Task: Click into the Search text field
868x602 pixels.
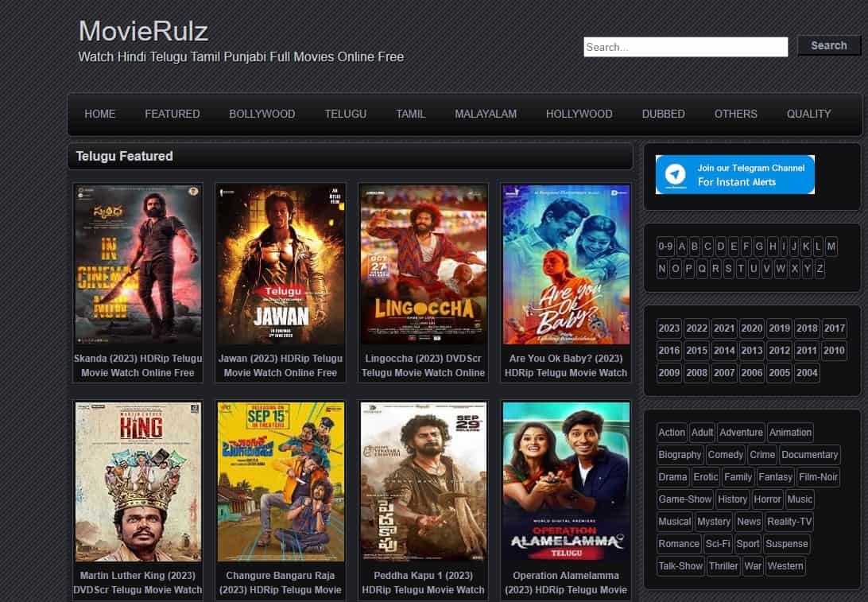Action: [x=685, y=47]
